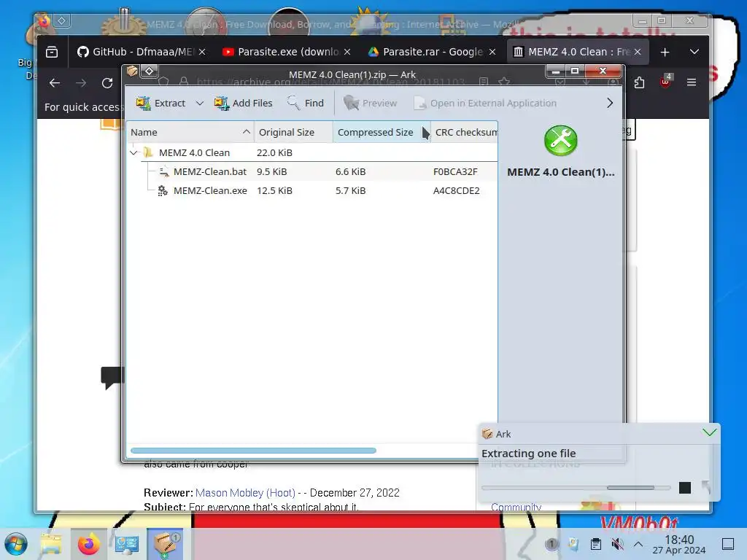Click the system settings taskbar icon

127,544
